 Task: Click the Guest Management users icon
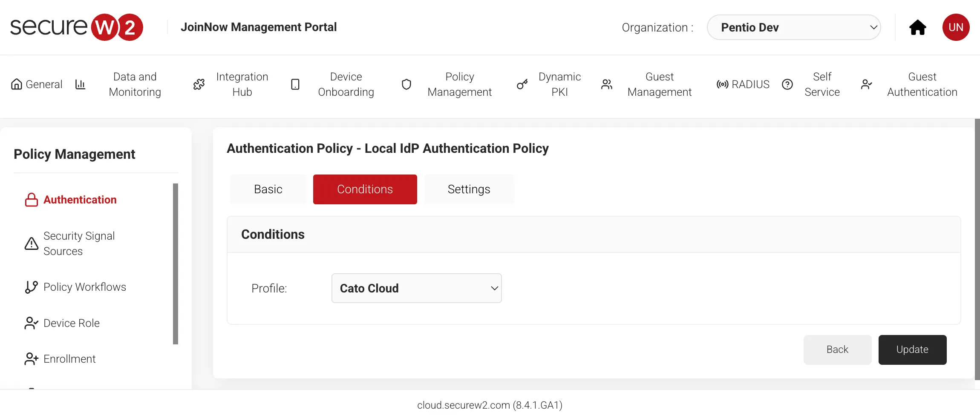607,84
